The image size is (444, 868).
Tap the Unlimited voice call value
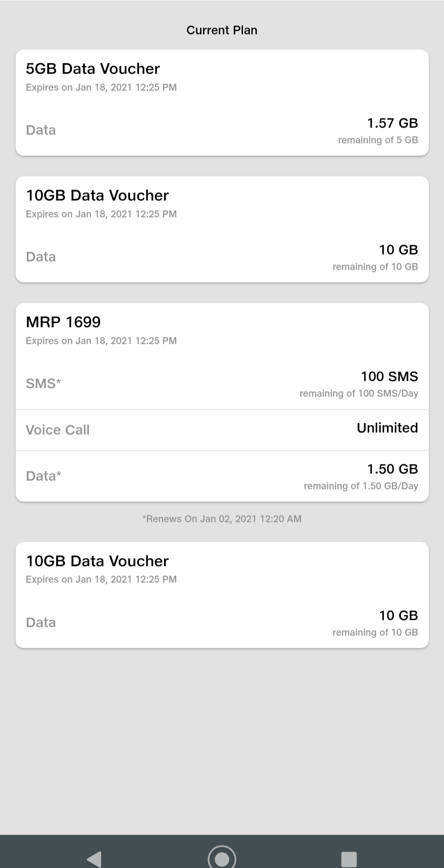click(x=387, y=428)
